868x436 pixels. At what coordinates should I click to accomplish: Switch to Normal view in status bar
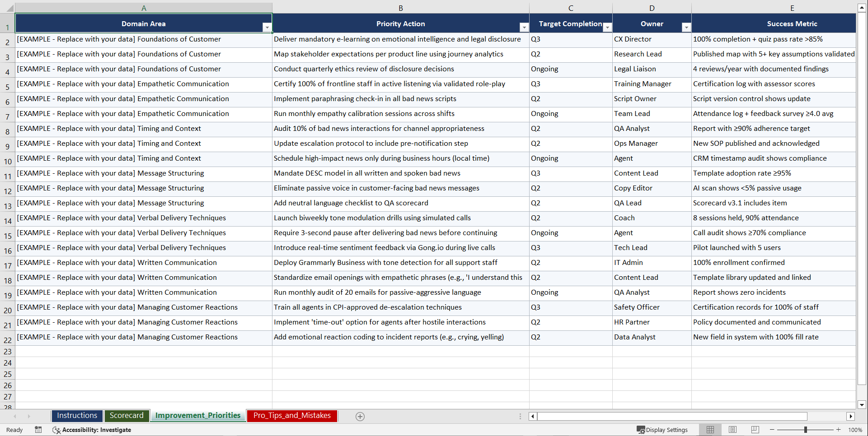(x=710, y=430)
